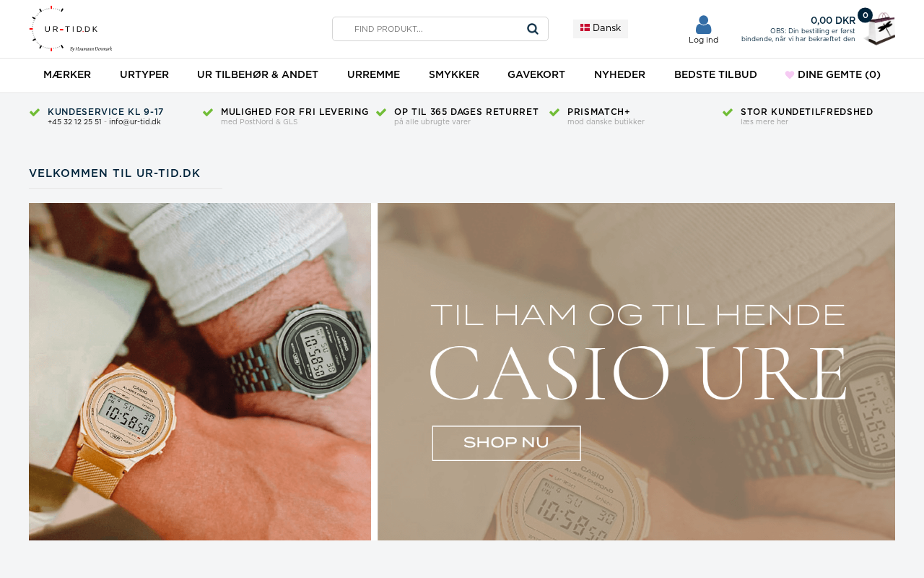Open the user Log ind icon
The height and width of the screenshot is (578, 924).
coord(703,25)
